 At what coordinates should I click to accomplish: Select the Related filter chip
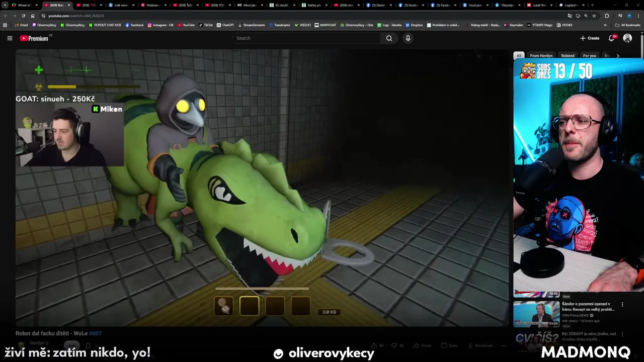click(568, 56)
